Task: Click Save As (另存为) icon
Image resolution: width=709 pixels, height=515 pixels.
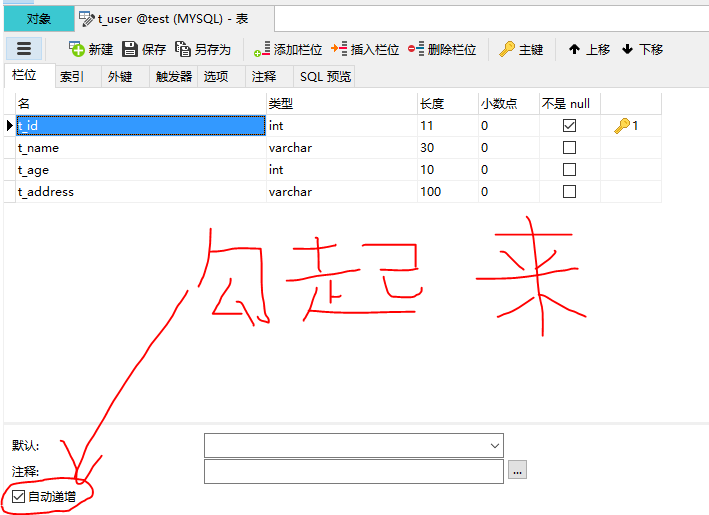Action: click(x=183, y=49)
